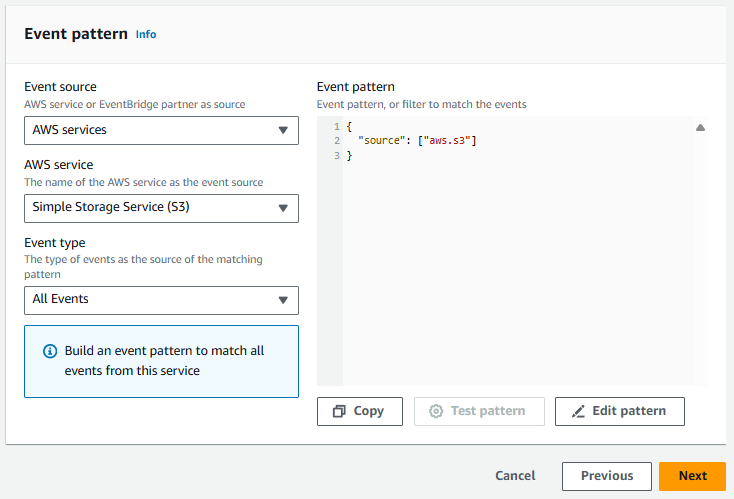Screen dimensions: 734x499
Task: Click the Event source dropdown arrow
Action: click(283, 130)
